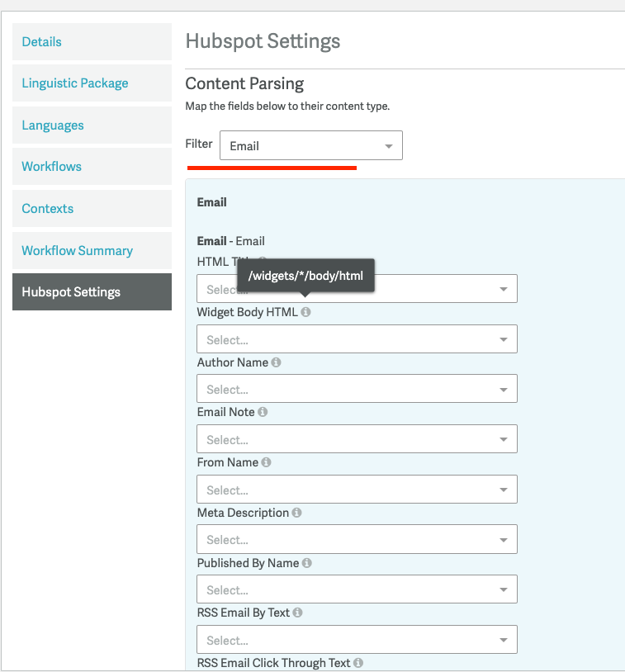Open the Filter dropdown showing Email
The image size is (625, 672).
[311, 146]
